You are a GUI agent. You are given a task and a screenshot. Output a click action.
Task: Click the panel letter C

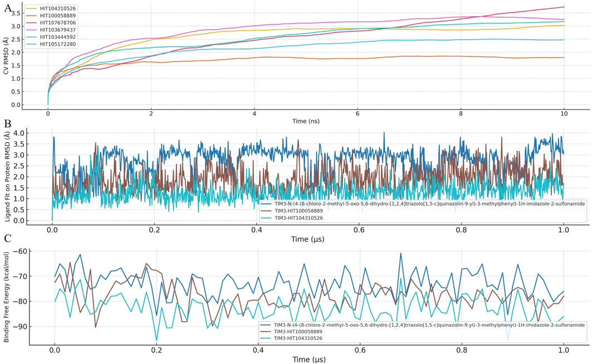(x=8, y=239)
